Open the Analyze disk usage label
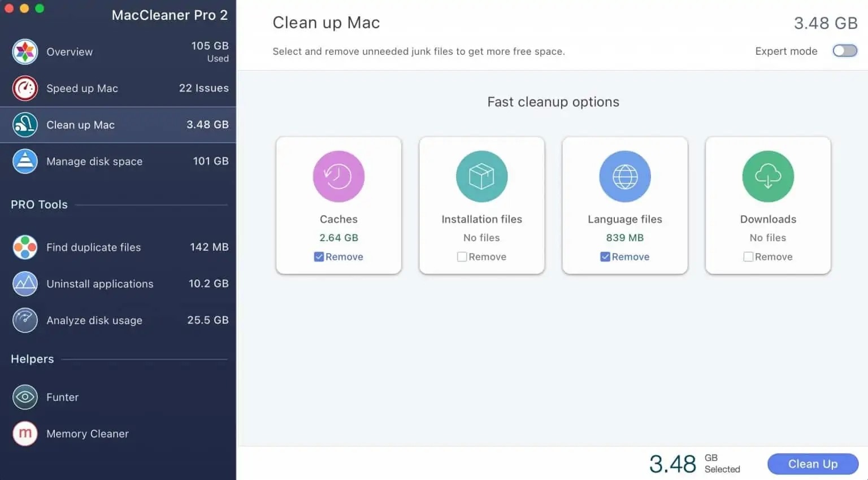Image resolution: width=868 pixels, height=480 pixels. click(x=94, y=321)
